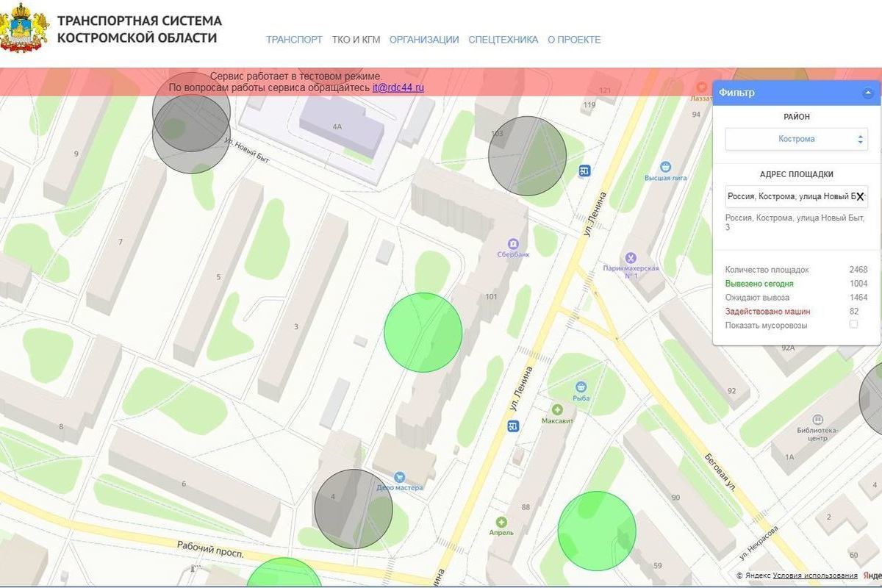
Task: Click the bus stop icon near Максавит
Action: 514,426
